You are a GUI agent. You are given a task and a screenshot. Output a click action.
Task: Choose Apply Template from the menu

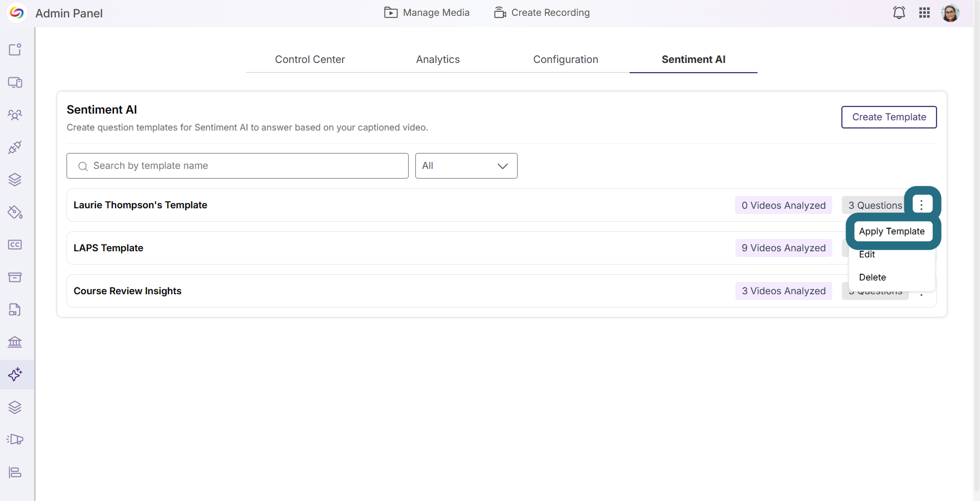click(x=892, y=231)
